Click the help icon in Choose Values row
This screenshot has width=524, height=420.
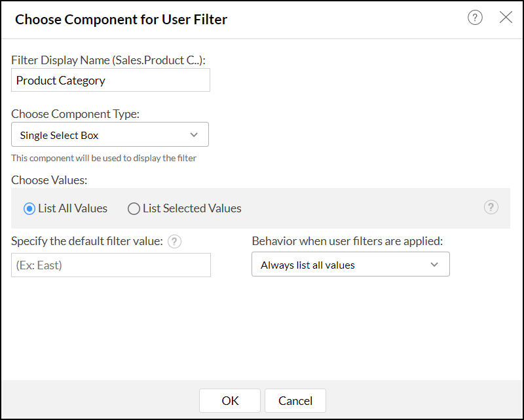pos(491,208)
